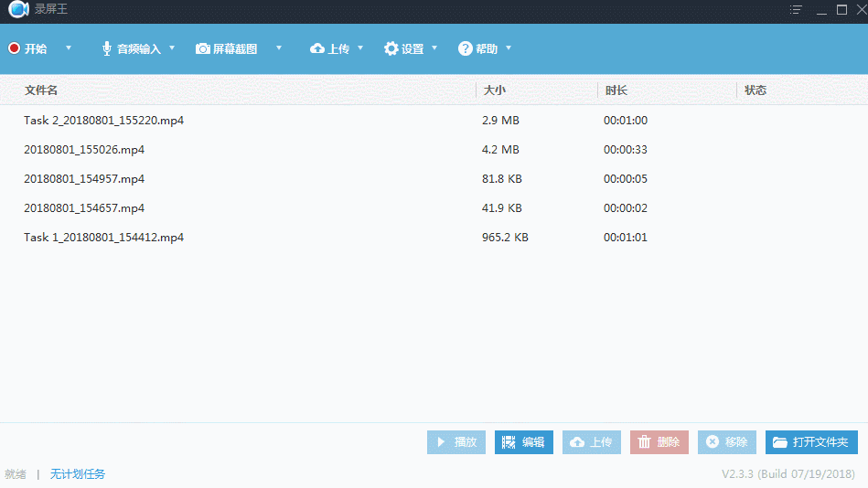Click the question mark help icon
The width and height of the screenshot is (868, 488).
point(466,48)
